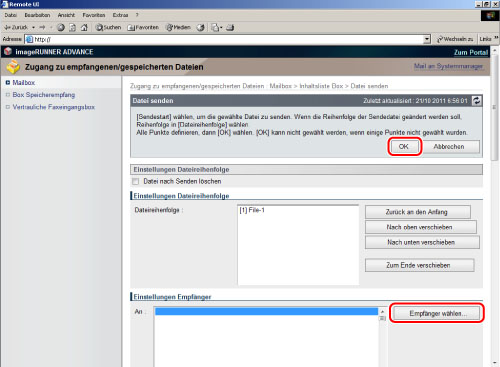Click the OK button

coord(404,147)
